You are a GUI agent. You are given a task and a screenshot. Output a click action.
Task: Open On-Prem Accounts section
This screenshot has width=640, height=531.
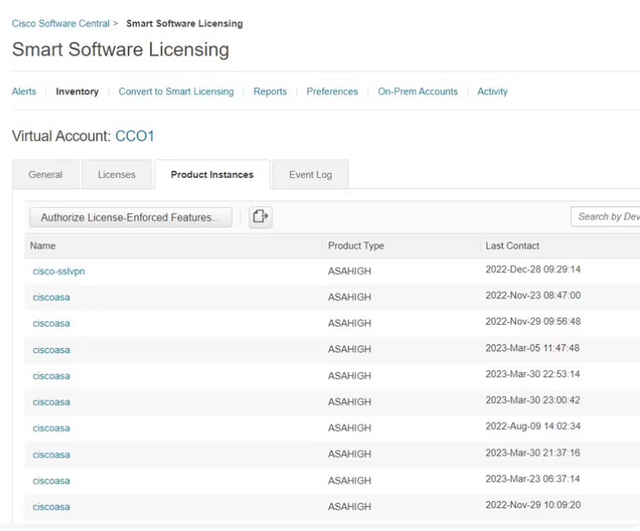(418, 91)
